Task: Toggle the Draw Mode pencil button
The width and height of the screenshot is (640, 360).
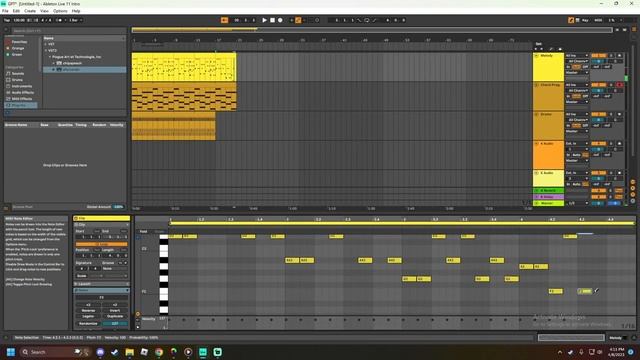Action: [571, 20]
